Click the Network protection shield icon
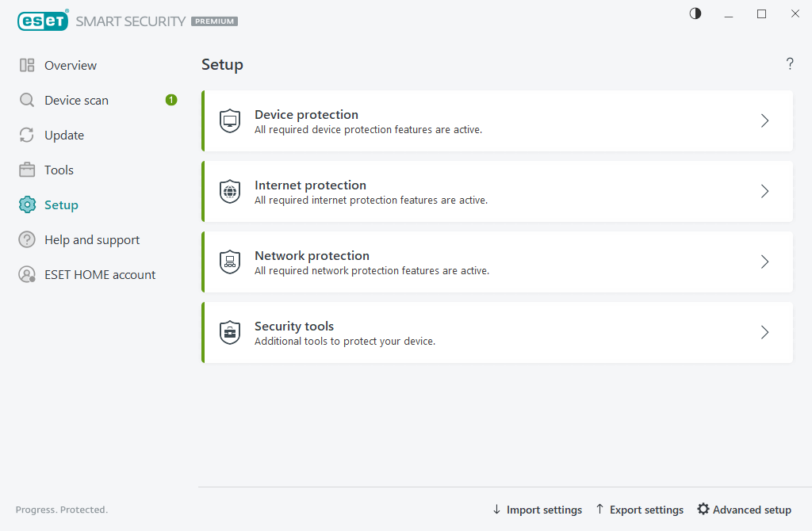812x531 pixels. click(230, 262)
